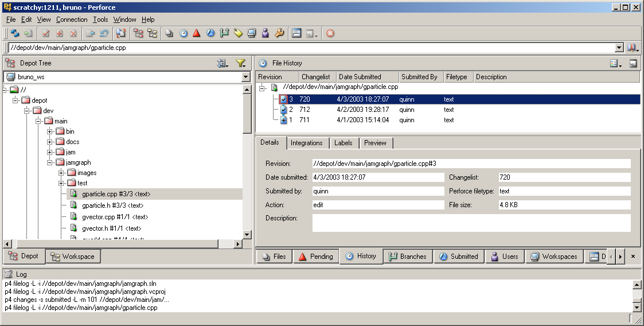The height and width of the screenshot is (326, 644).
Task: Open the depot path address dropdown
Action: click(x=619, y=48)
